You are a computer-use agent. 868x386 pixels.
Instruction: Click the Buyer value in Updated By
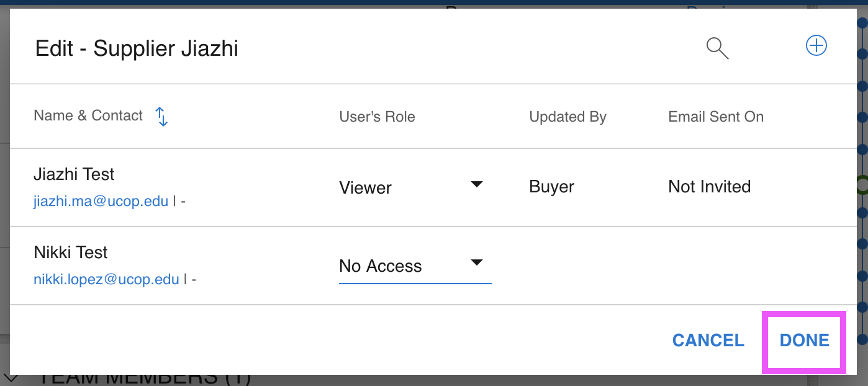click(x=551, y=187)
